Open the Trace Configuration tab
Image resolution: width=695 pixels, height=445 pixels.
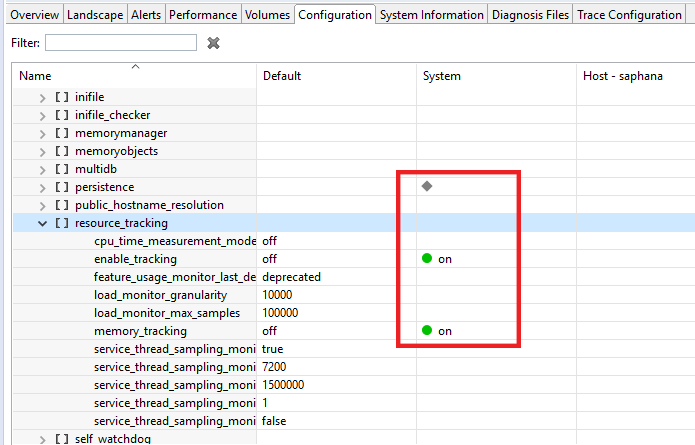pyautogui.click(x=629, y=15)
